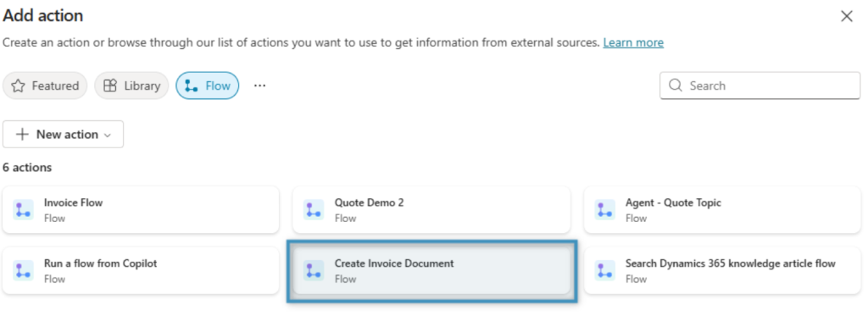Click the Agent - Quote Topic flow icon
Viewport: 868px width, 316px height.
coord(605,210)
